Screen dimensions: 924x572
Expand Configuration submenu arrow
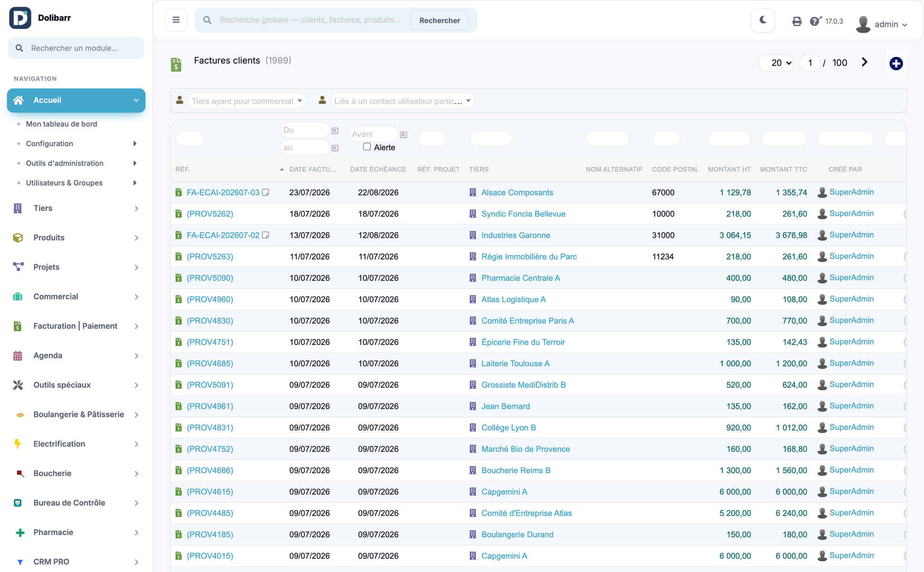tap(135, 143)
